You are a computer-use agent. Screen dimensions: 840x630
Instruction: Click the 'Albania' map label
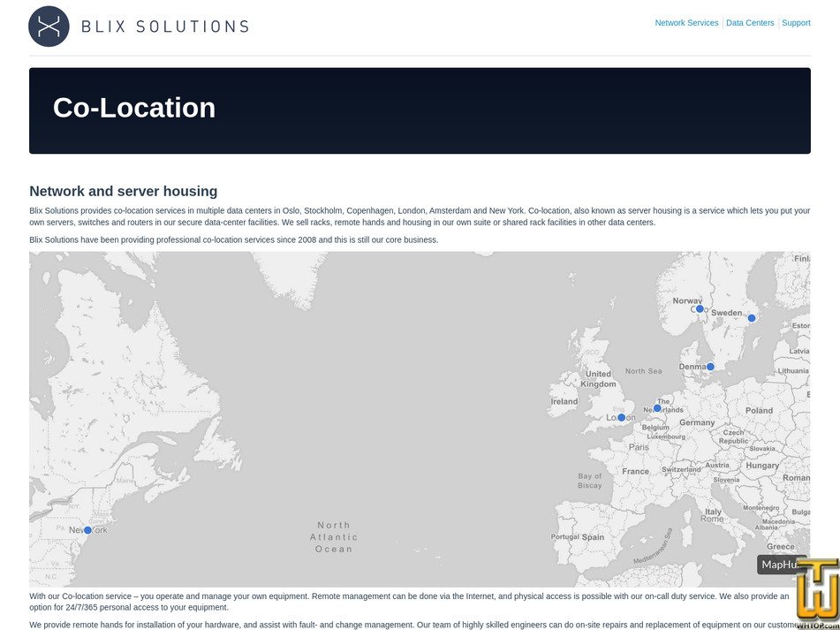[766, 528]
